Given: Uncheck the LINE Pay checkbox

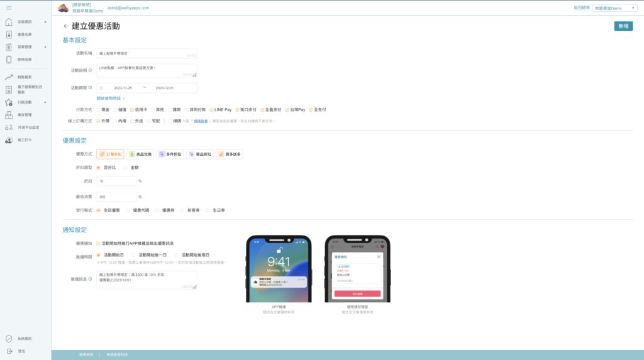Looking at the screenshot, I should 211,110.
